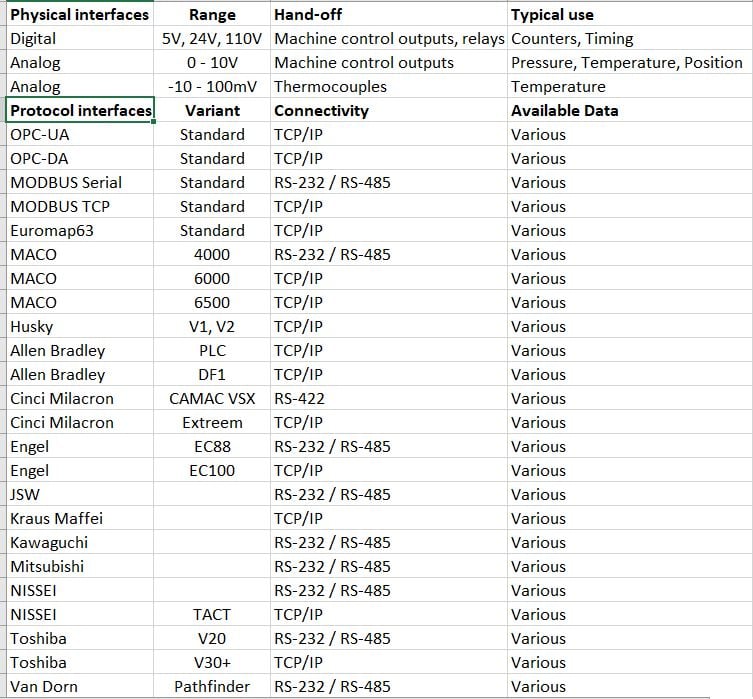Click the 'Extreem' variant cell
Image resolution: width=753 pixels, height=699 pixels.
tap(212, 422)
